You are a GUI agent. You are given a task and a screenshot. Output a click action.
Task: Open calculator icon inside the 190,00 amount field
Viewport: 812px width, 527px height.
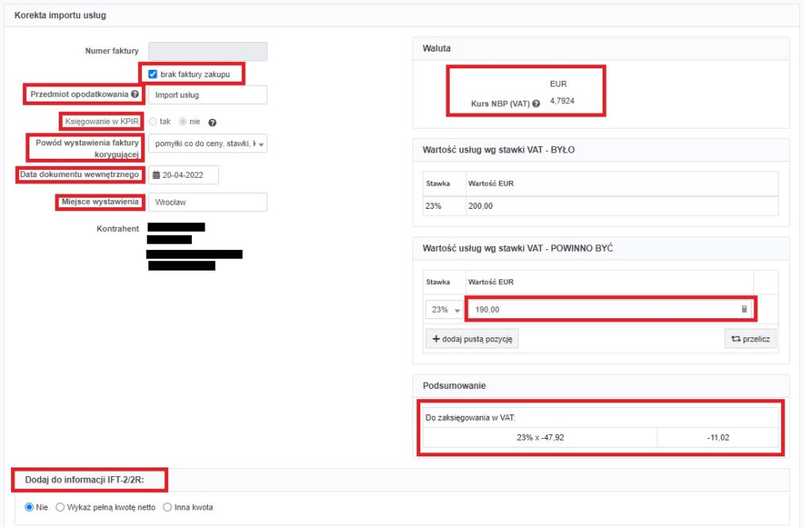coord(745,309)
